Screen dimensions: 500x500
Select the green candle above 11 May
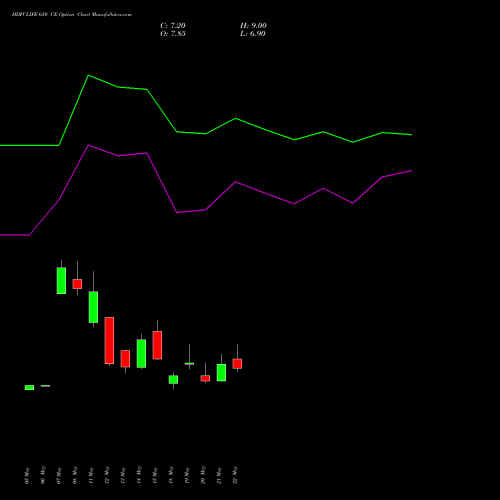click(x=93, y=307)
